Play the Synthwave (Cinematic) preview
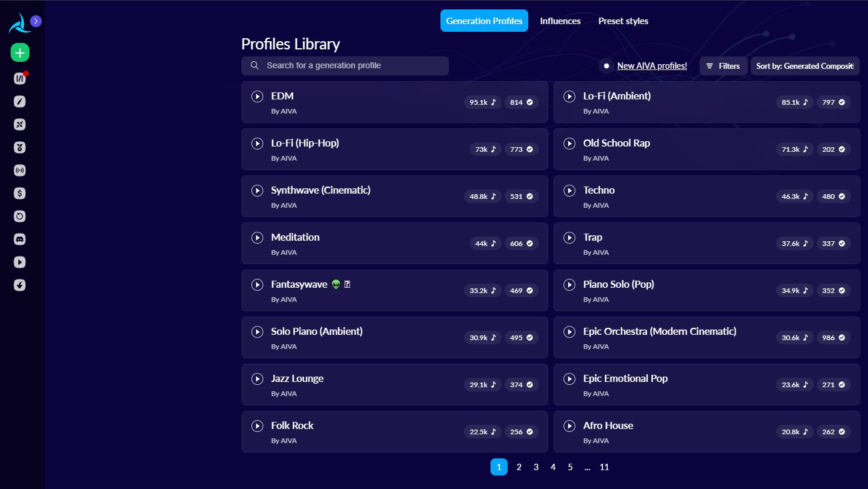Screen dimensions: 868x489 [257, 191]
